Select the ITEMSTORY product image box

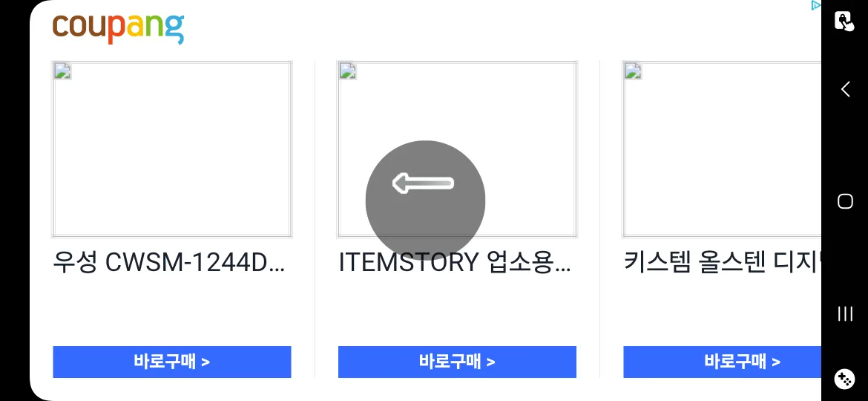pyautogui.click(x=457, y=149)
